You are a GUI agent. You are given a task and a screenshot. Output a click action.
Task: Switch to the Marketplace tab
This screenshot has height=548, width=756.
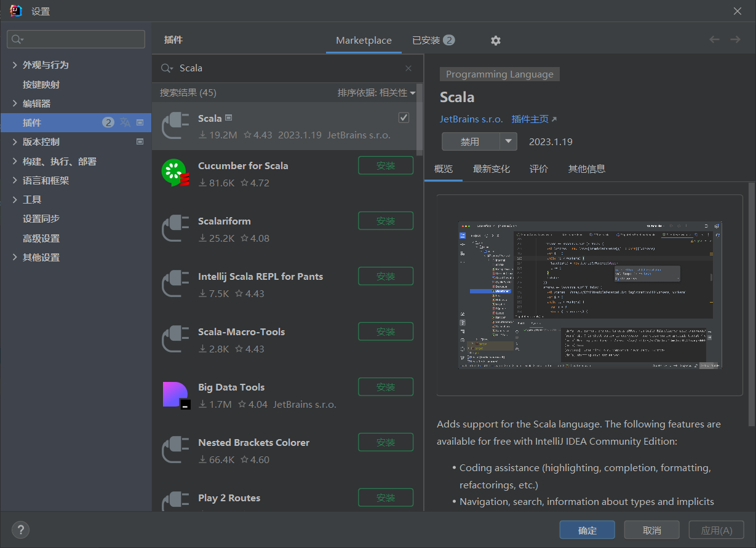click(x=364, y=41)
